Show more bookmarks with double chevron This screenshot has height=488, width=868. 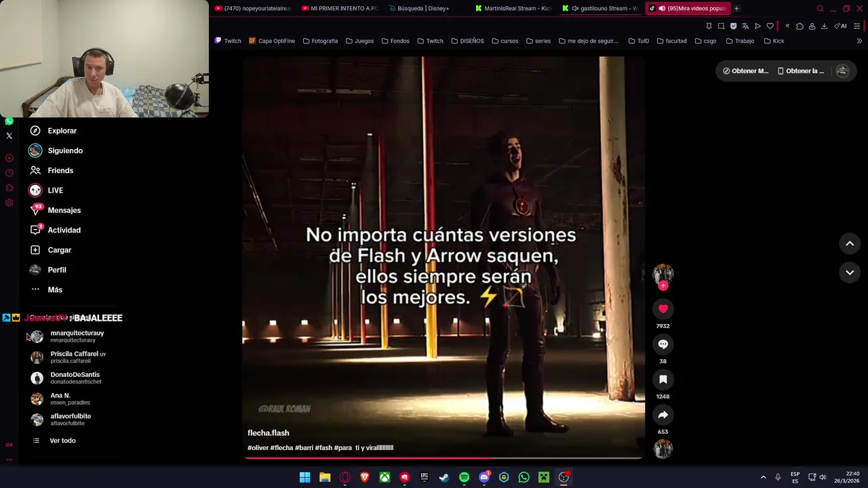pos(859,41)
